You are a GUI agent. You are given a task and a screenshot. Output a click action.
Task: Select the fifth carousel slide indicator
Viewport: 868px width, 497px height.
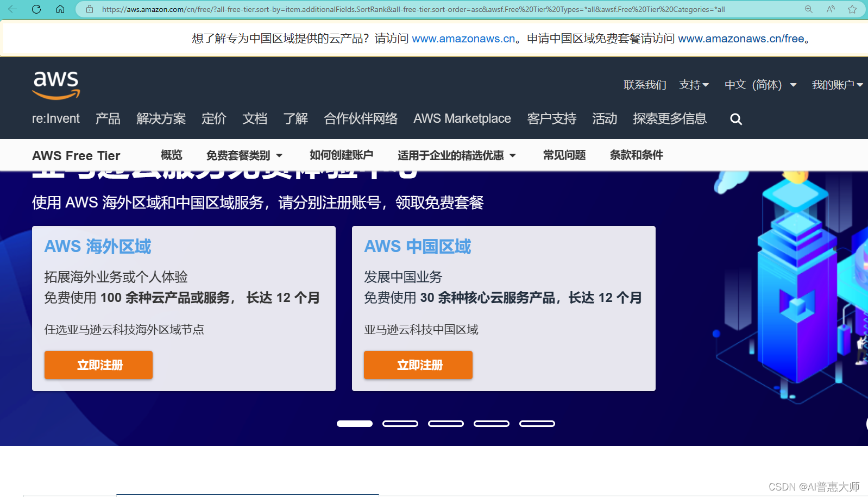(x=537, y=424)
